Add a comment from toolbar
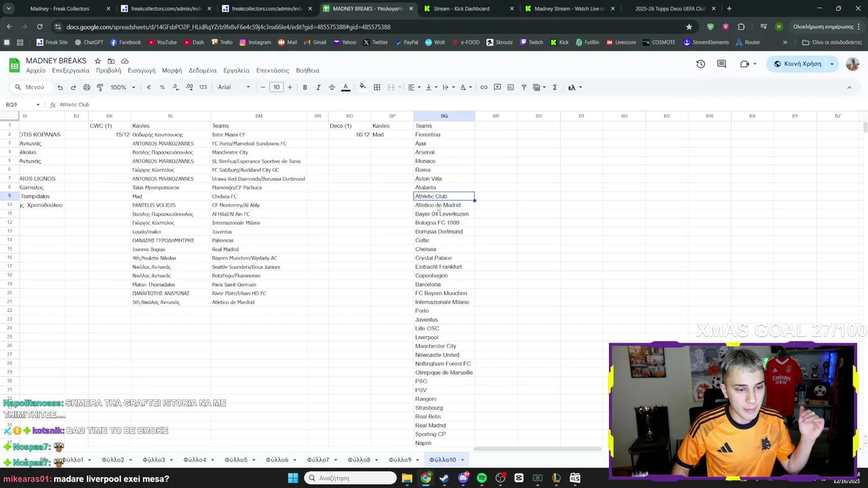Image resolution: width=868 pixels, height=488 pixels. (497, 87)
